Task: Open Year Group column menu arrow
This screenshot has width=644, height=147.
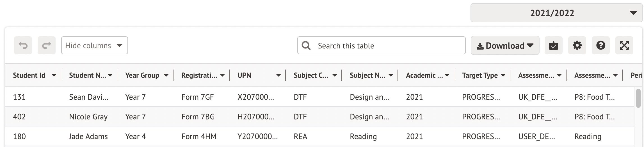Action: coord(166,75)
